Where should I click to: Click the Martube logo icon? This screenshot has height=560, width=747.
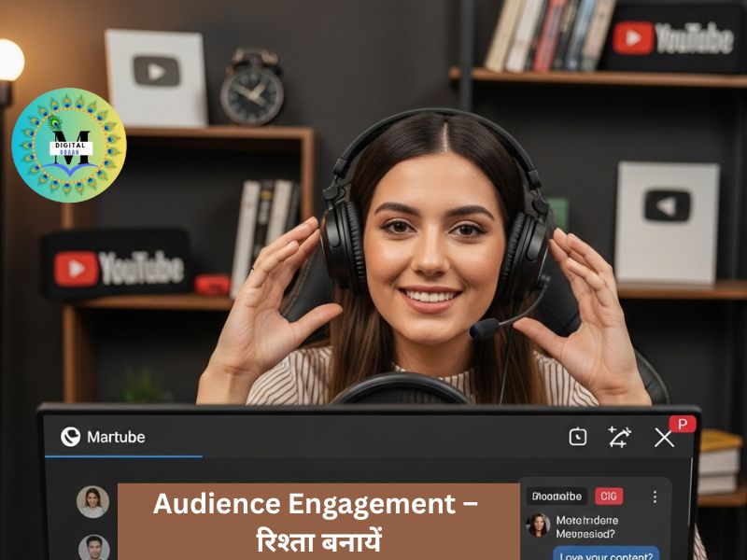71,437
